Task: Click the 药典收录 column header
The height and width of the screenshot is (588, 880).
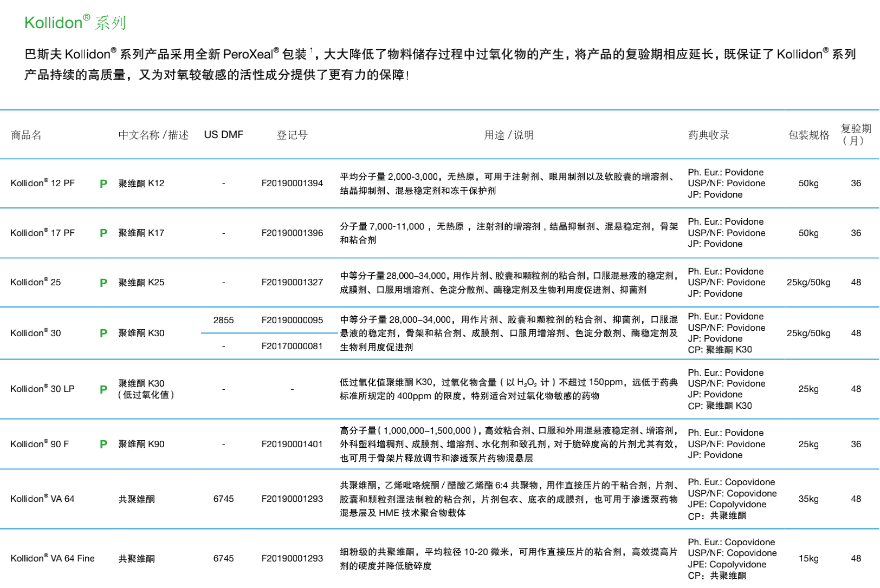Action: 709,135
